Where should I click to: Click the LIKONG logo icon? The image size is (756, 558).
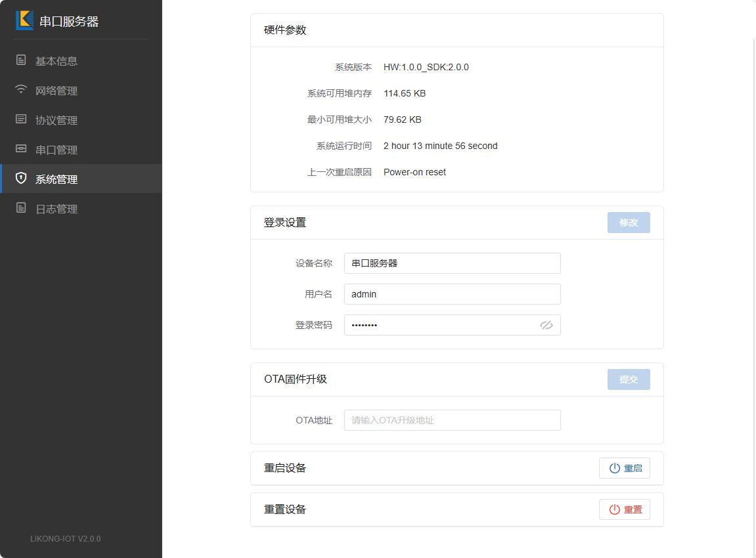24,21
